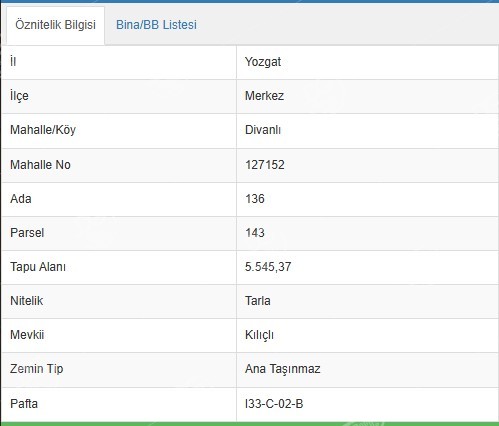Click the 'Ana Taşınmaz' value
Viewport: 499px width, 426px height.
283,369
